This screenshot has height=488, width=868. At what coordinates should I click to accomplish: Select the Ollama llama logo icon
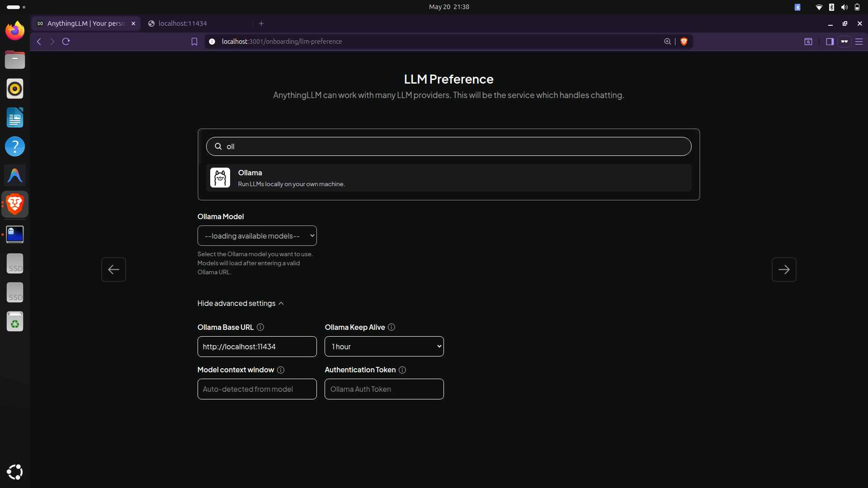220,178
